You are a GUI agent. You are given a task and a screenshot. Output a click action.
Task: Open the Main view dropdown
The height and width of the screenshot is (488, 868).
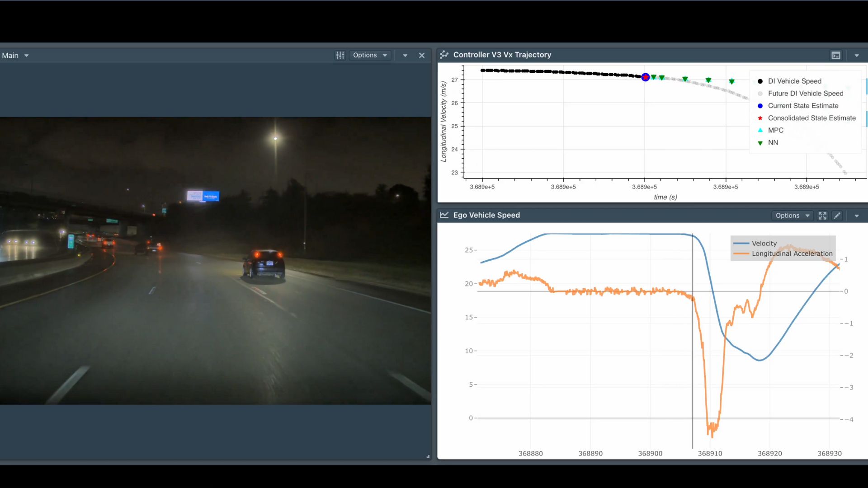[15, 55]
